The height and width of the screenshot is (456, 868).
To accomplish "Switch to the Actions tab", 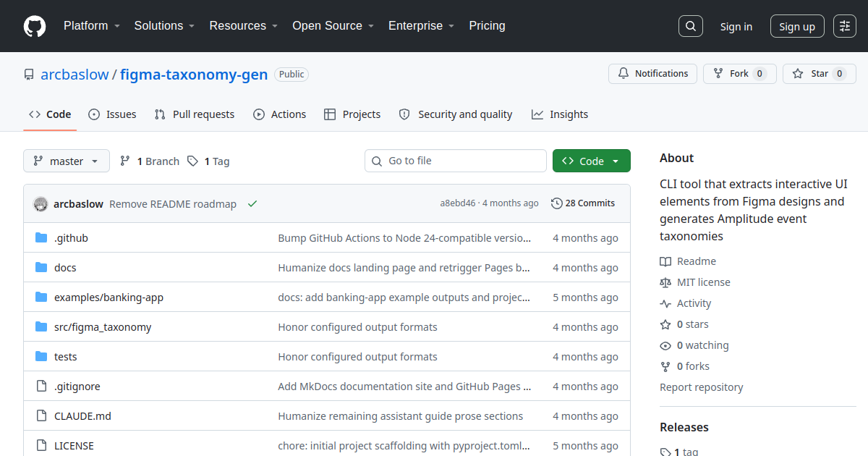I will tap(280, 114).
